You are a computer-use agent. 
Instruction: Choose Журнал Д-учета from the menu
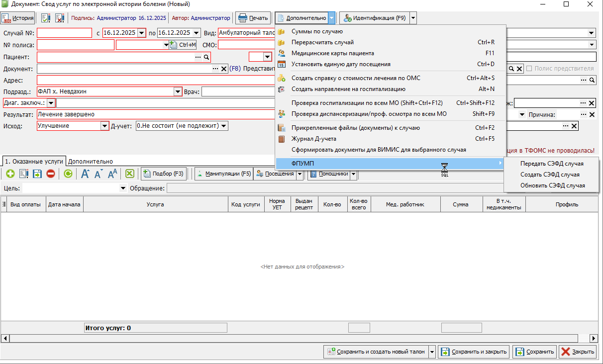[x=313, y=139]
